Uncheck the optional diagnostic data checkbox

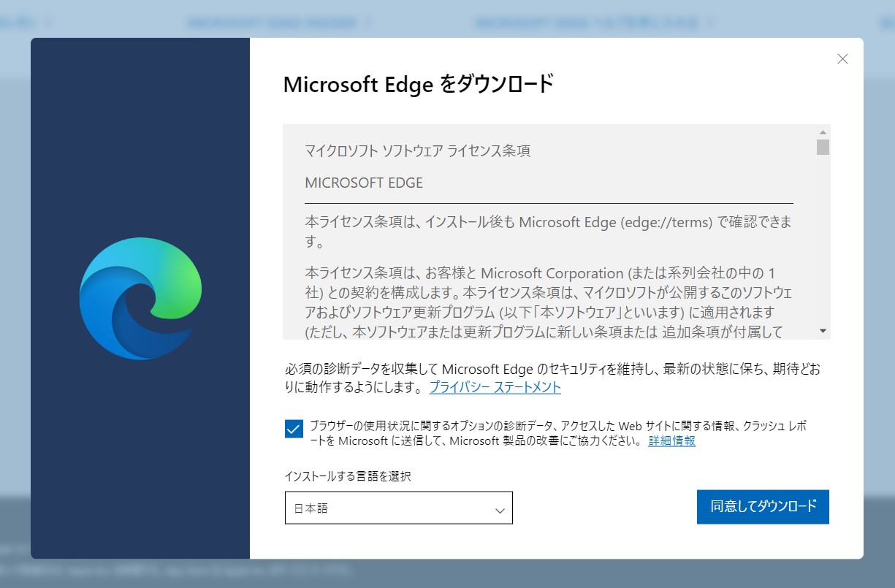click(x=294, y=429)
